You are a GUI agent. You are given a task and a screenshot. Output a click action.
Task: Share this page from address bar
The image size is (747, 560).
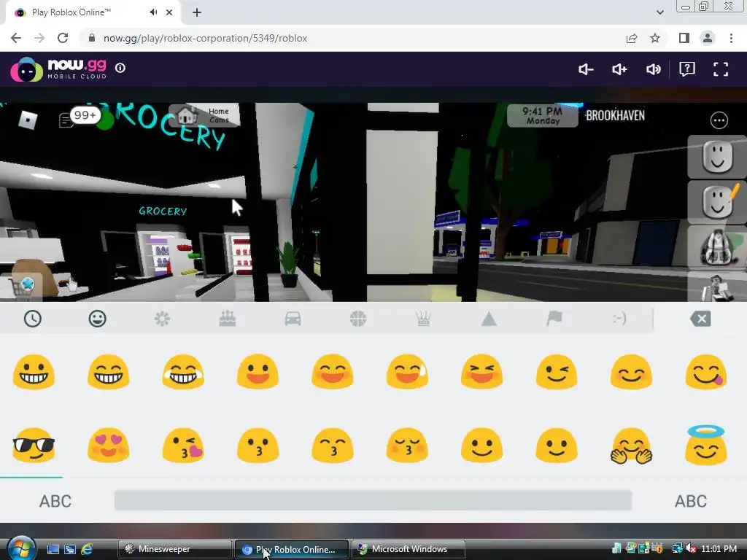point(632,38)
